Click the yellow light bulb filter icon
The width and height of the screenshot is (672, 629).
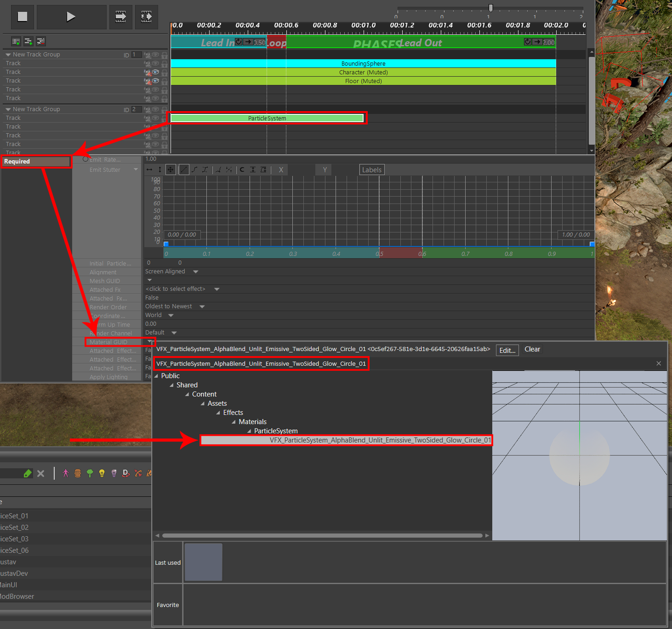(102, 473)
